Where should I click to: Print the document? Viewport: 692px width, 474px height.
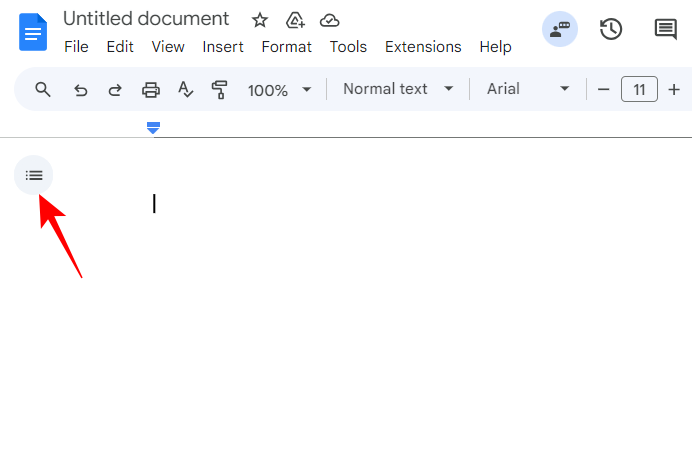(x=151, y=90)
